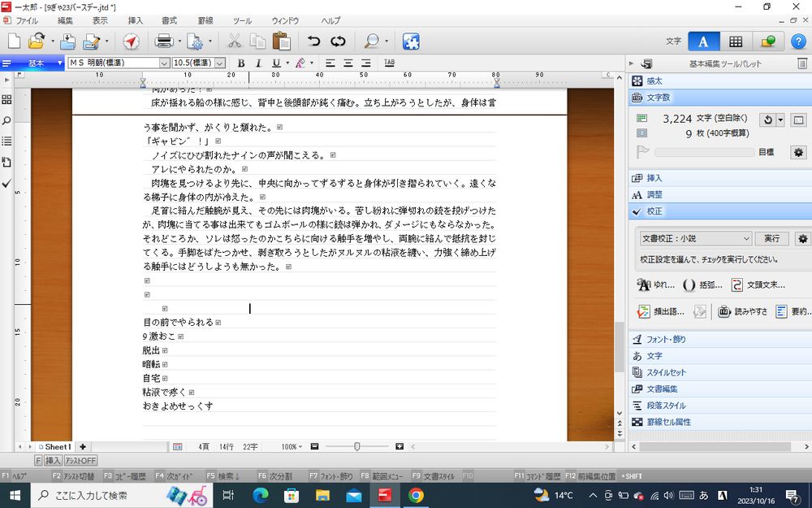This screenshot has width=812, height=508.
Task: Align text to the left
Action: click(x=330, y=63)
